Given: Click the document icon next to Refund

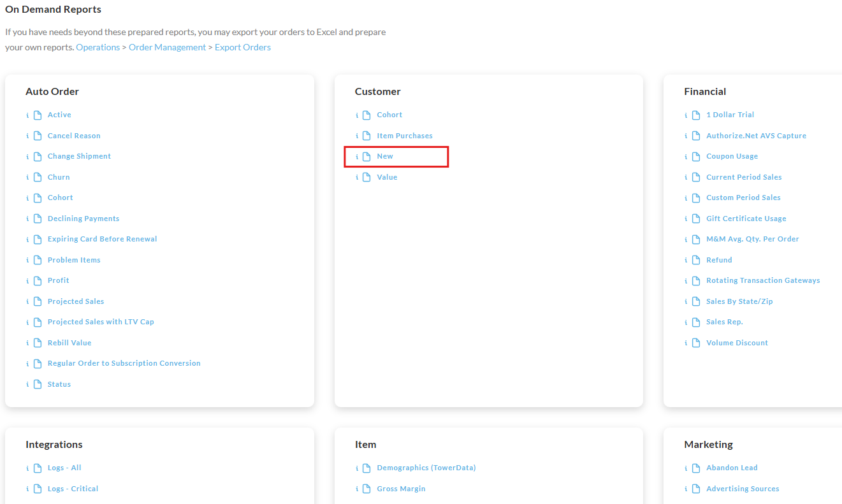Looking at the screenshot, I should coord(696,260).
